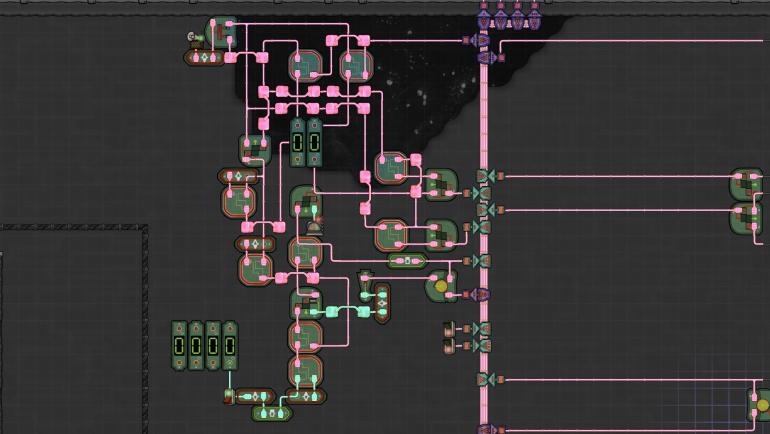Select lower memory toggle adjacent to ribbon bus

441,236
